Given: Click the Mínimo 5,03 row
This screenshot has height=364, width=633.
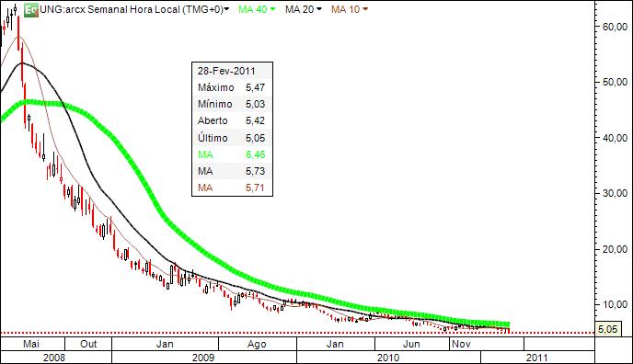Looking at the screenshot, I should tap(232, 104).
